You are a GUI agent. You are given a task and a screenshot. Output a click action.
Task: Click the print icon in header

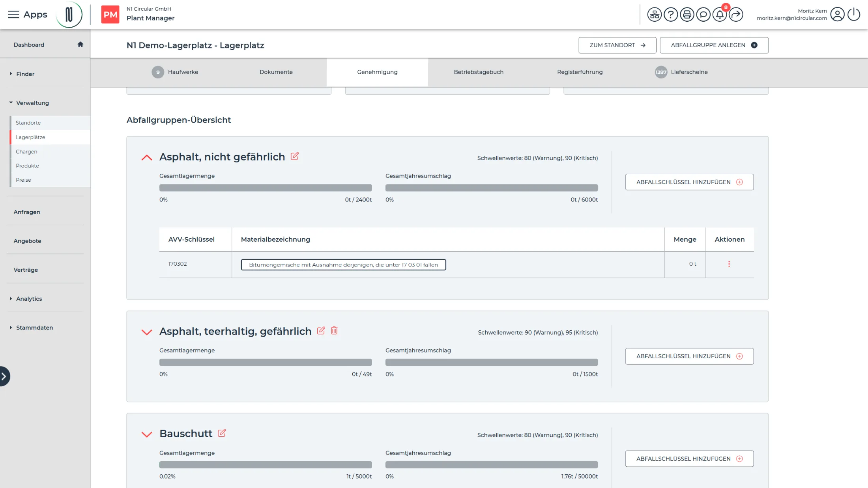pyautogui.click(x=687, y=15)
